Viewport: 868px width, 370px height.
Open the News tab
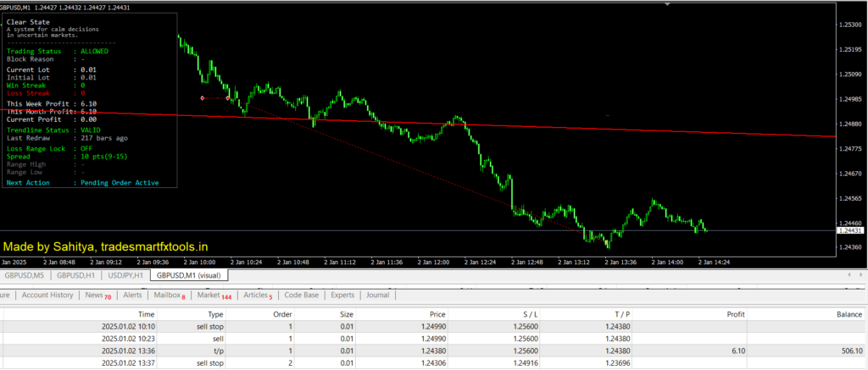pos(98,295)
